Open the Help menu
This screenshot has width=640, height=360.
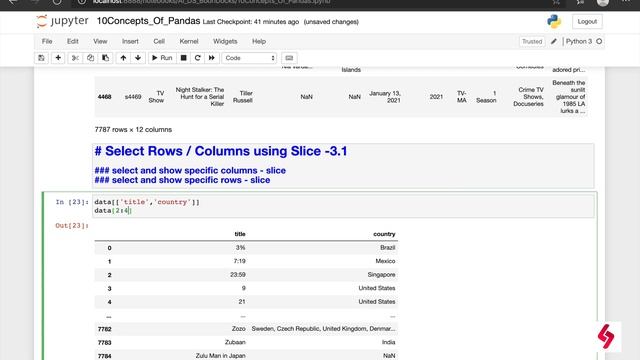click(x=259, y=41)
